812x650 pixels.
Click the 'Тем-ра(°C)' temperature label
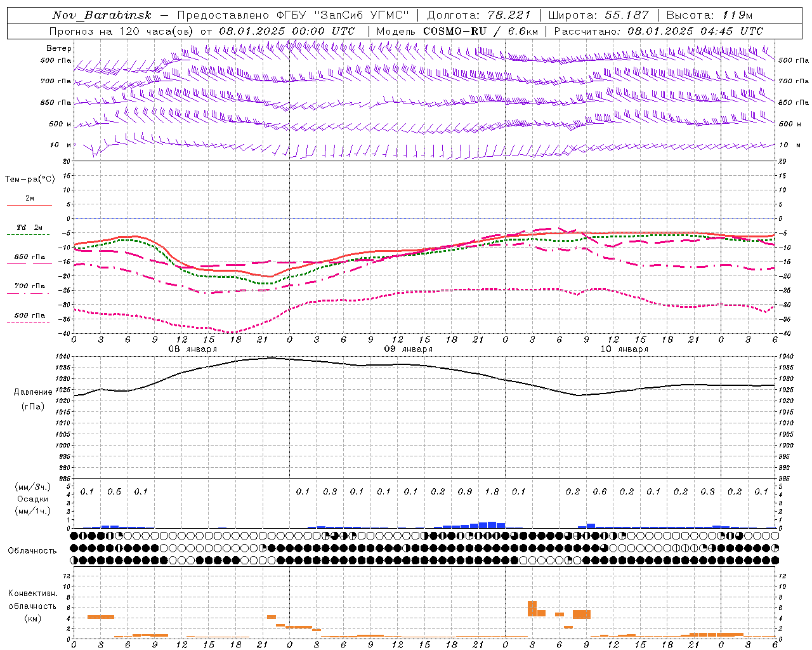pos(30,180)
